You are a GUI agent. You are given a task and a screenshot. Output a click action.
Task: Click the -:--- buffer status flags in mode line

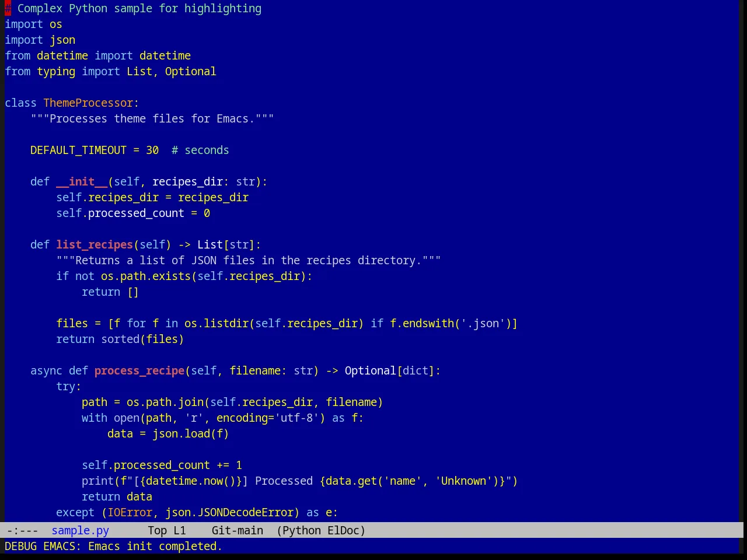pyautogui.click(x=22, y=530)
